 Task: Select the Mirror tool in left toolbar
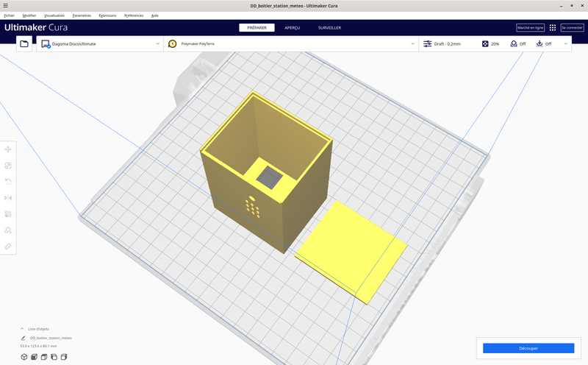[x=8, y=198]
